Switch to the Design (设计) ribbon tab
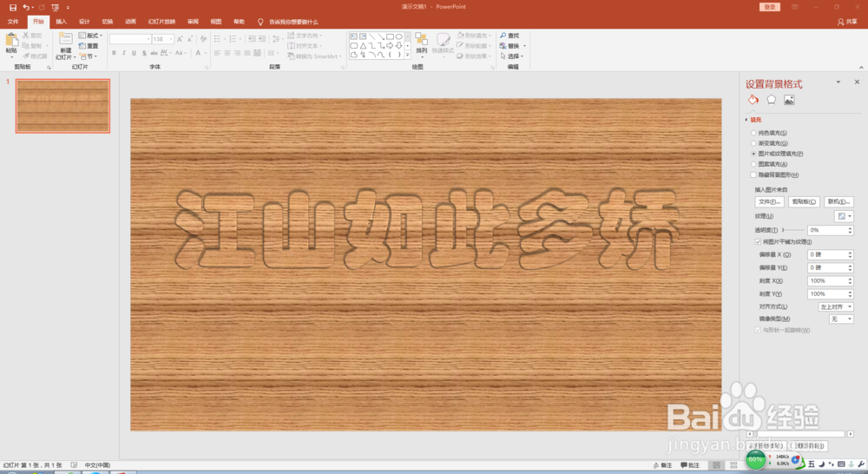Viewport: 868px width, 474px height. coord(84,22)
